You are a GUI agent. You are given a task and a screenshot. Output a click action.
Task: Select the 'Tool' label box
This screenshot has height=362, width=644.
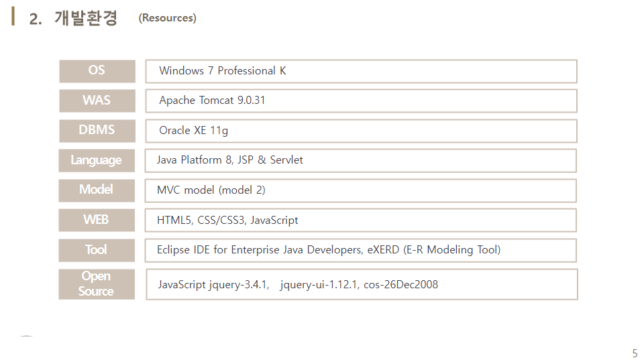pyautogui.click(x=97, y=250)
